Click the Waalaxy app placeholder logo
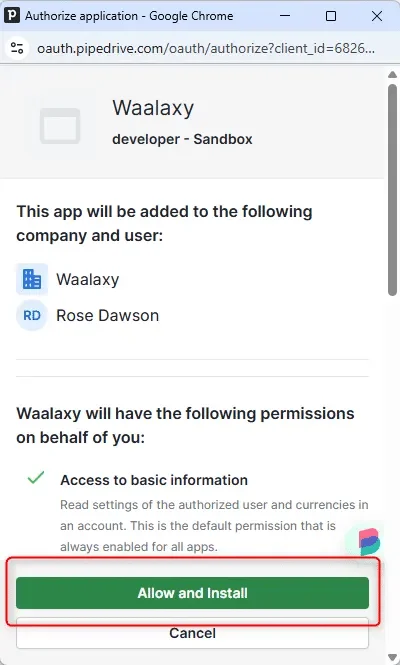Image resolution: width=400 pixels, height=665 pixels. coord(60,126)
